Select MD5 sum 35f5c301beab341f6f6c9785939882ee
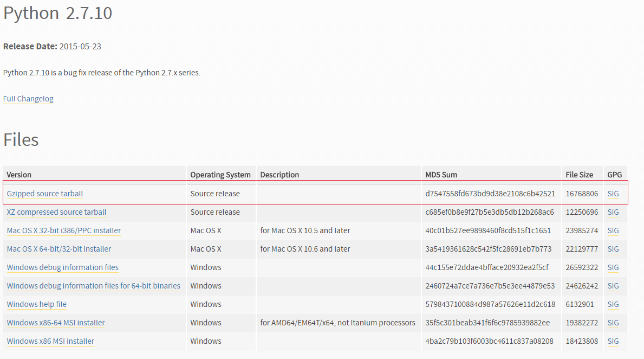Screen dimensions: 644x359 (487, 323)
